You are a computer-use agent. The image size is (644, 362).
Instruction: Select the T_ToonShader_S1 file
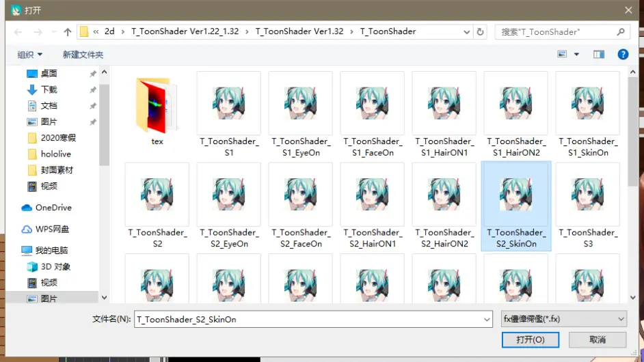(x=229, y=115)
